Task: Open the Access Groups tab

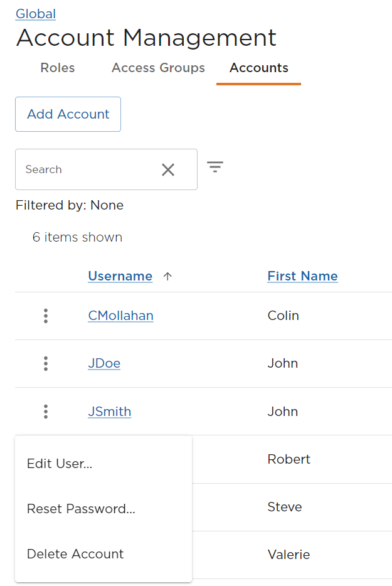Action: 158,68
